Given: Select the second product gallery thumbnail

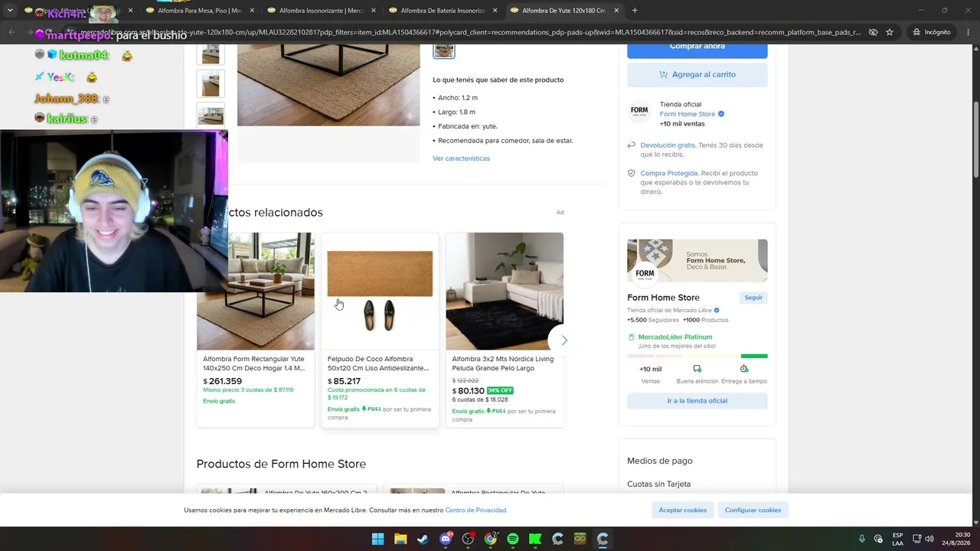Looking at the screenshot, I should (211, 83).
